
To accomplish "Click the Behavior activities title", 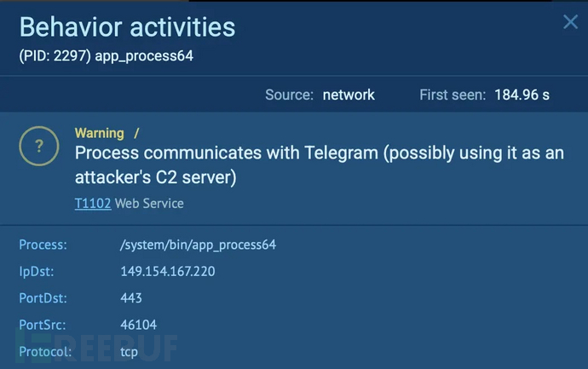I will tap(127, 27).
